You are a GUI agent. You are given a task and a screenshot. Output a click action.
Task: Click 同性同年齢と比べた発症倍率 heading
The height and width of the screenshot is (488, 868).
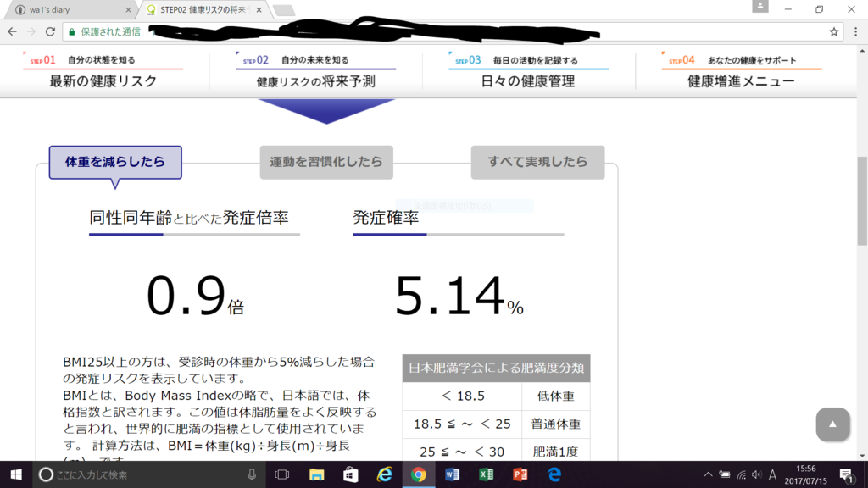[189, 218]
